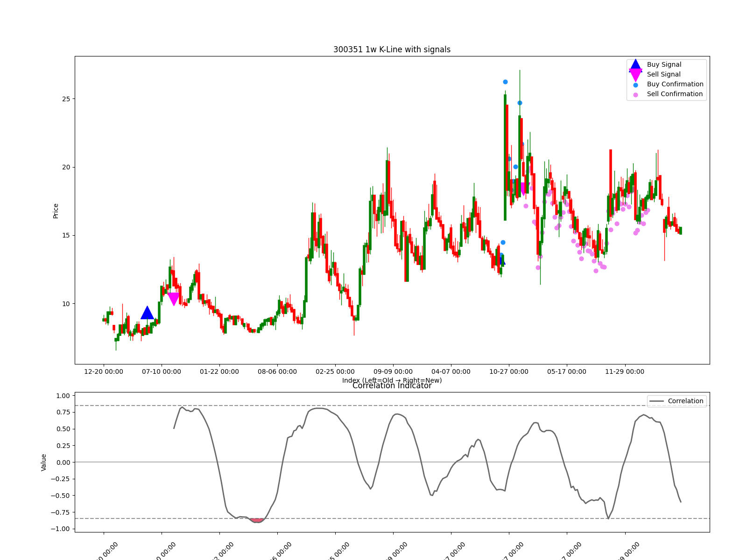Click the x-axis label '12-20 00:00'
The image size is (747, 560).
click(104, 371)
